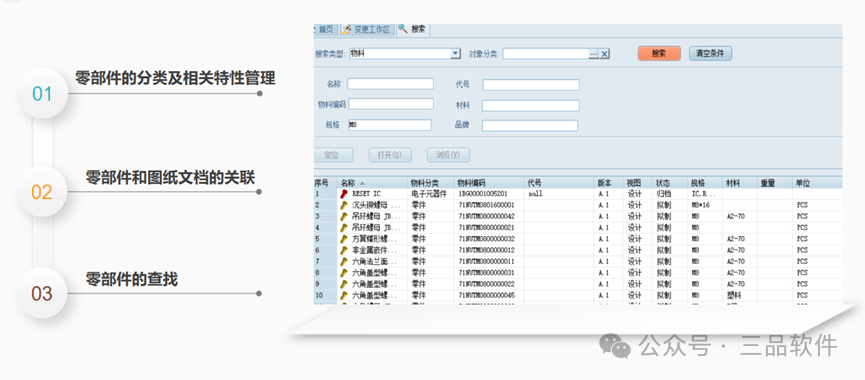Click code 1BG00001005201 cell

click(x=483, y=194)
